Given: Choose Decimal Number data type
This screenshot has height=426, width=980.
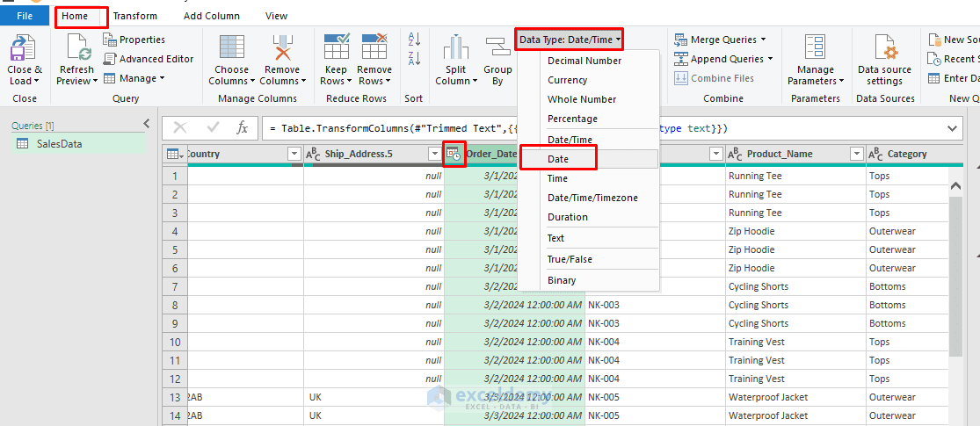Looking at the screenshot, I should tap(588, 61).
